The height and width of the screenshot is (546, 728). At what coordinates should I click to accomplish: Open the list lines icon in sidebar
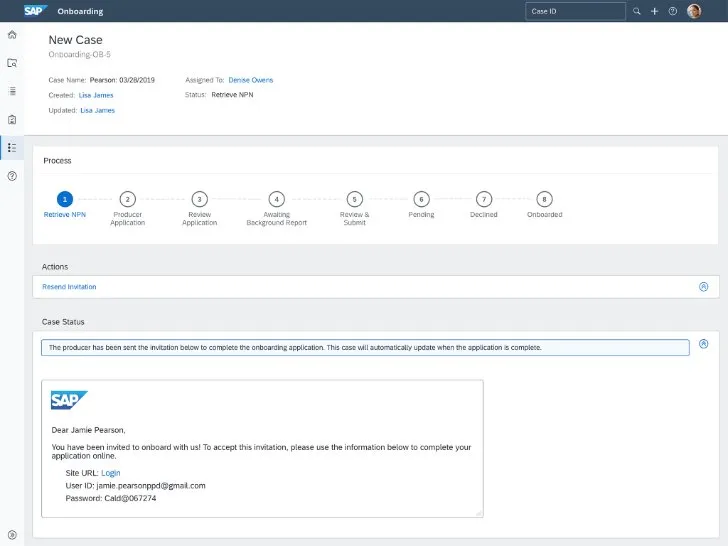12,91
